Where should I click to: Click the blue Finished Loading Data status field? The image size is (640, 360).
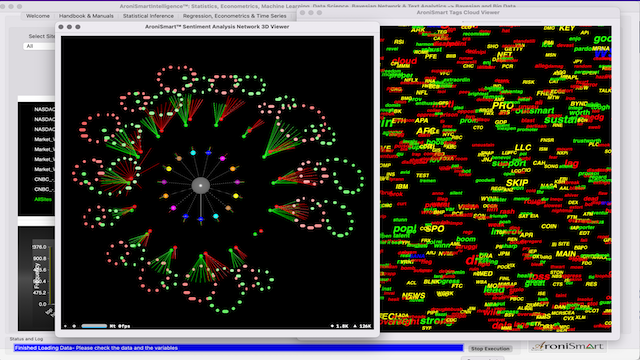click(239, 348)
